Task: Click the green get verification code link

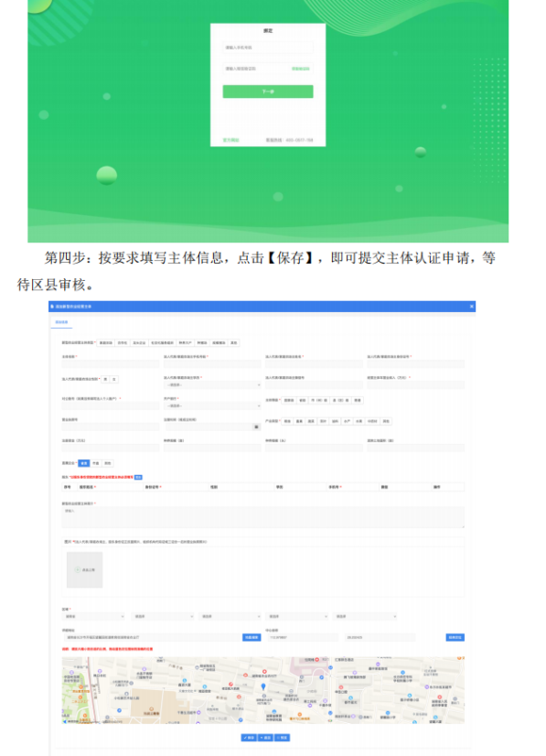Action: tap(300, 69)
